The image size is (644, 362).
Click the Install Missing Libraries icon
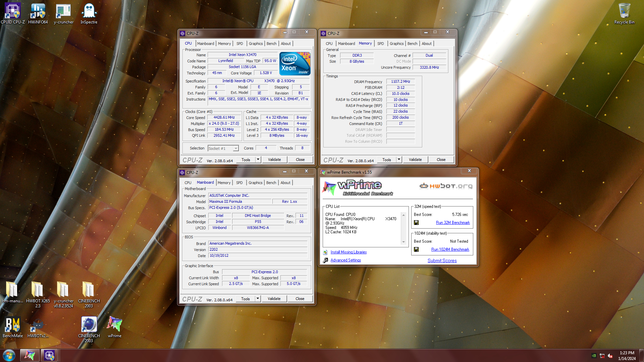coord(325,252)
